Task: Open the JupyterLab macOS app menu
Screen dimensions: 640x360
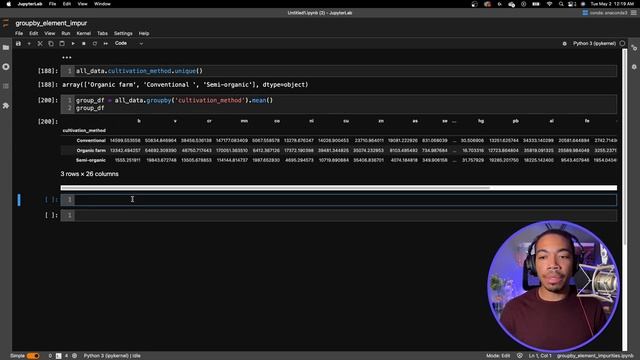Action: (30, 4)
